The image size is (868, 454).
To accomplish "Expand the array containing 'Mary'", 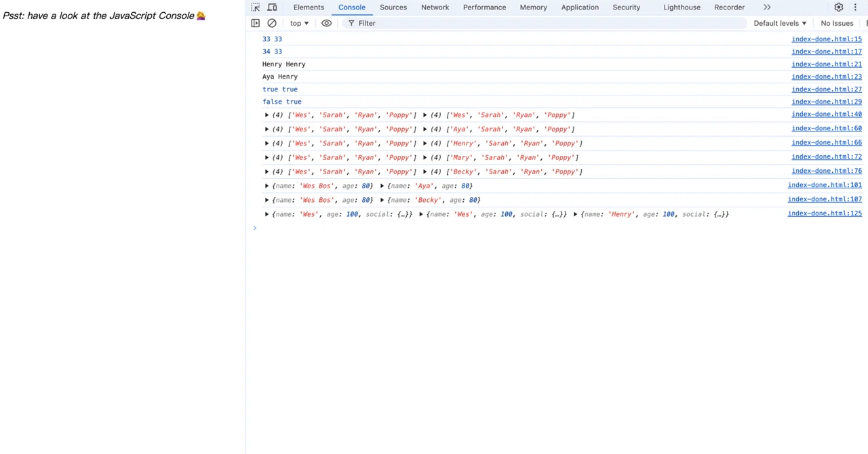I will coord(425,158).
